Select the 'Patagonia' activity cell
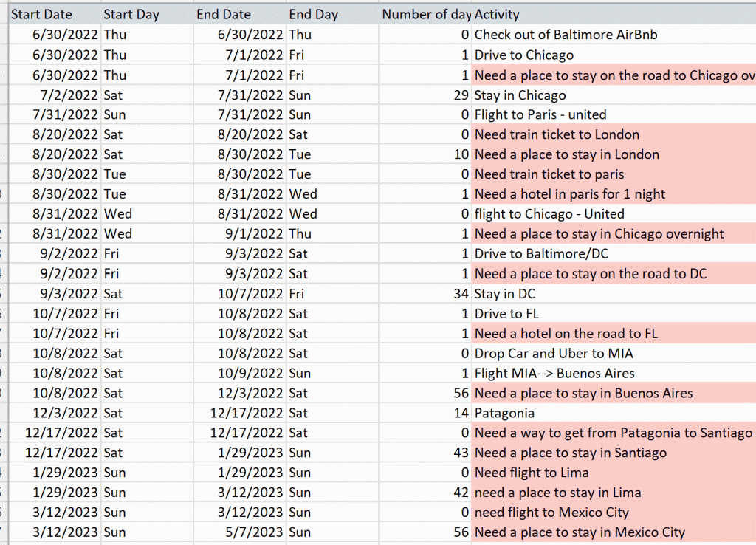This screenshot has width=756, height=545. click(x=504, y=414)
